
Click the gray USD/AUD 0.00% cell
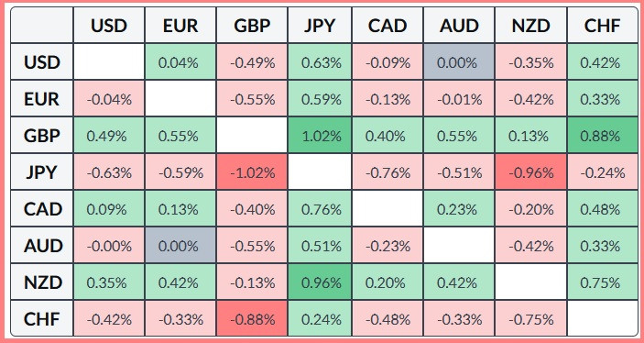[459, 62]
